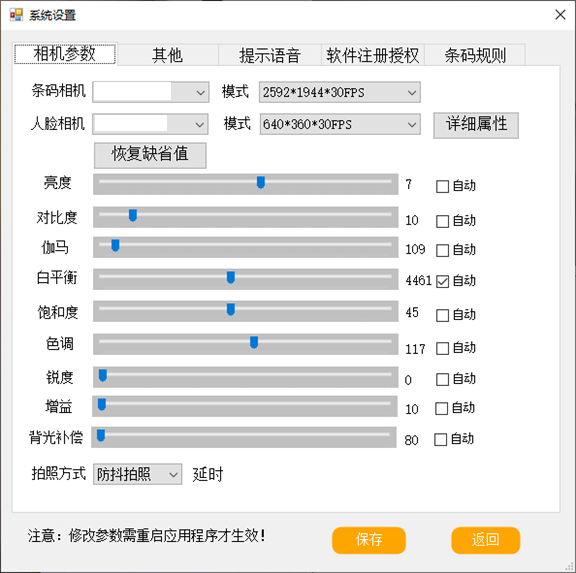Switch to the 其他 tab
This screenshot has width=576, height=573.
click(168, 55)
